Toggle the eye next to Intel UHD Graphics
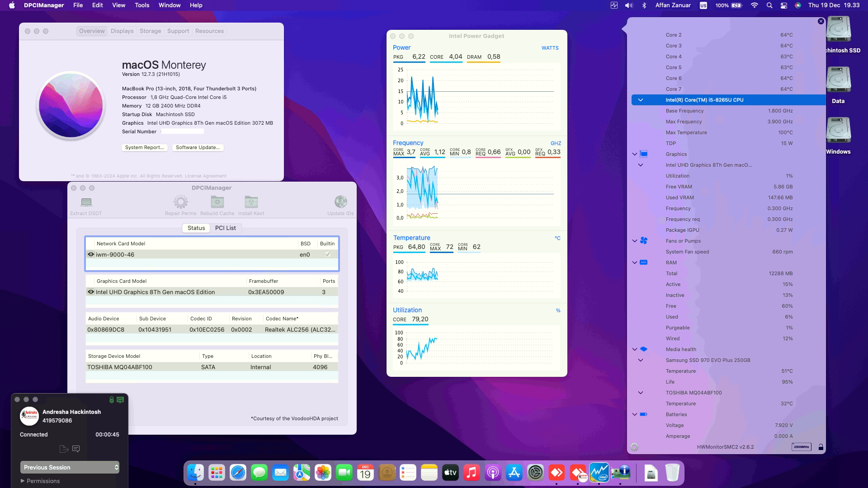The width and height of the screenshot is (868, 488). [91, 292]
